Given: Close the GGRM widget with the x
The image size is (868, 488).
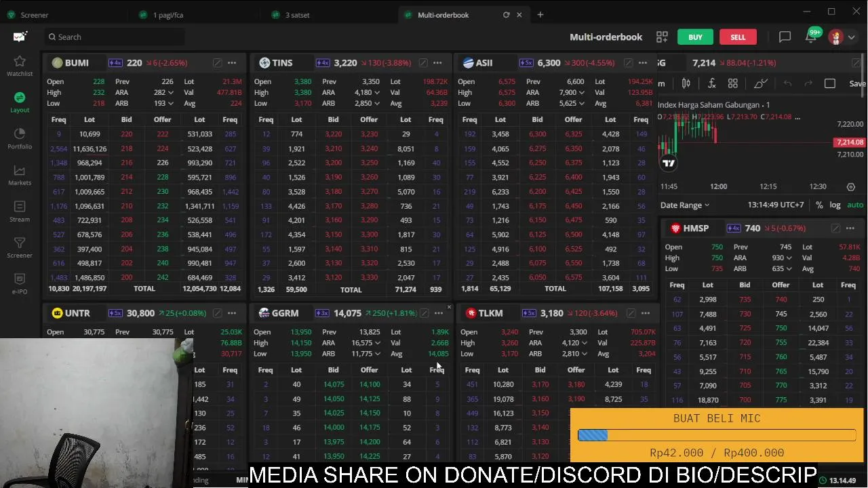Looking at the screenshot, I should coord(448,308).
